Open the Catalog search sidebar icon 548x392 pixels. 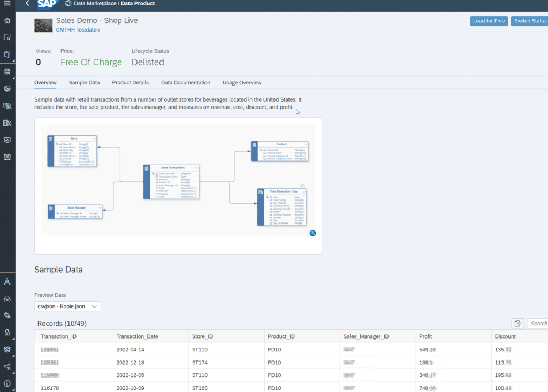pyautogui.click(x=7, y=37)
